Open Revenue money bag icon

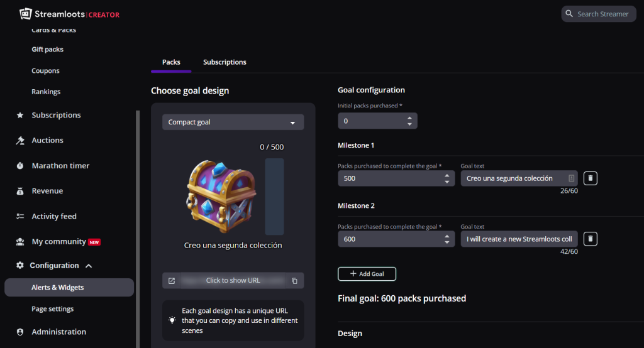click(20, 191)
